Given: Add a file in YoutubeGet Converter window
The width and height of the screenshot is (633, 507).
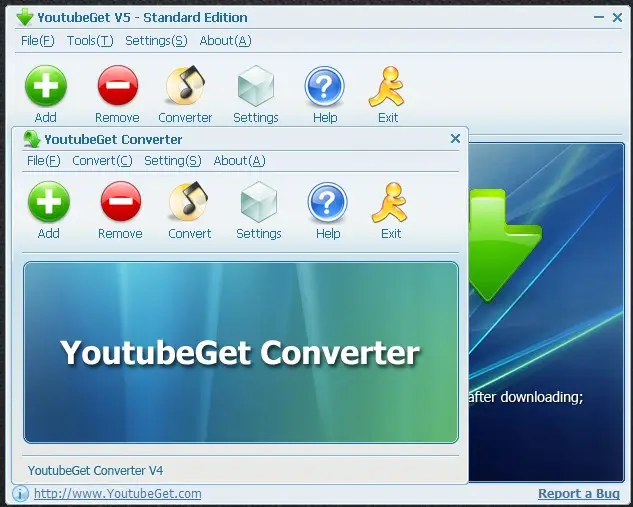Looking at the screenshot, I should tap(49, 201).
